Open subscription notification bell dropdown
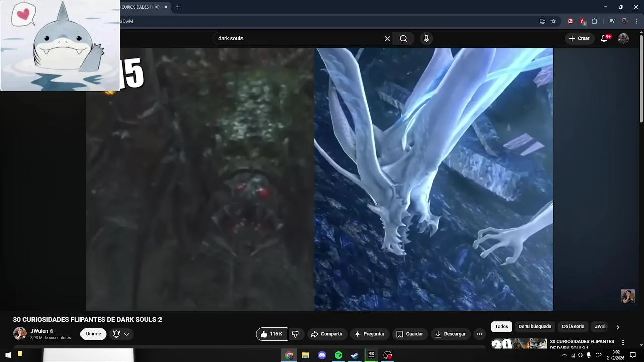This screenshot has height=362, width=644. coord(121,334)
